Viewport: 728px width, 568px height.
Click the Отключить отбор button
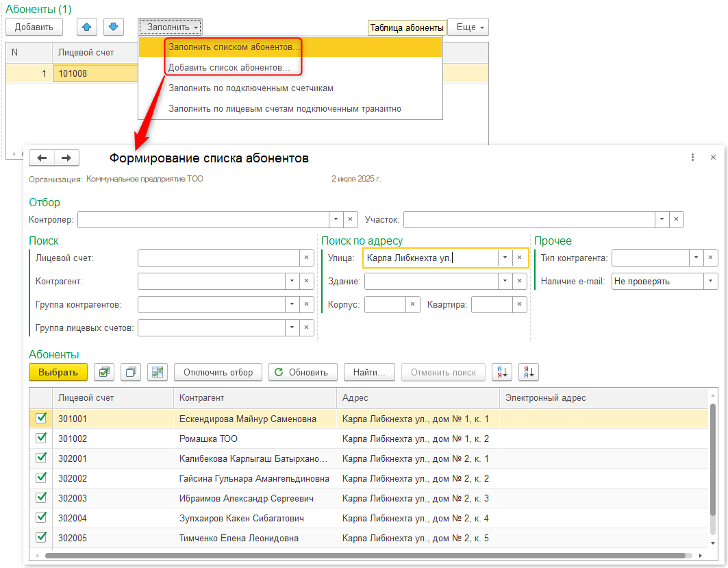point(218,372)
